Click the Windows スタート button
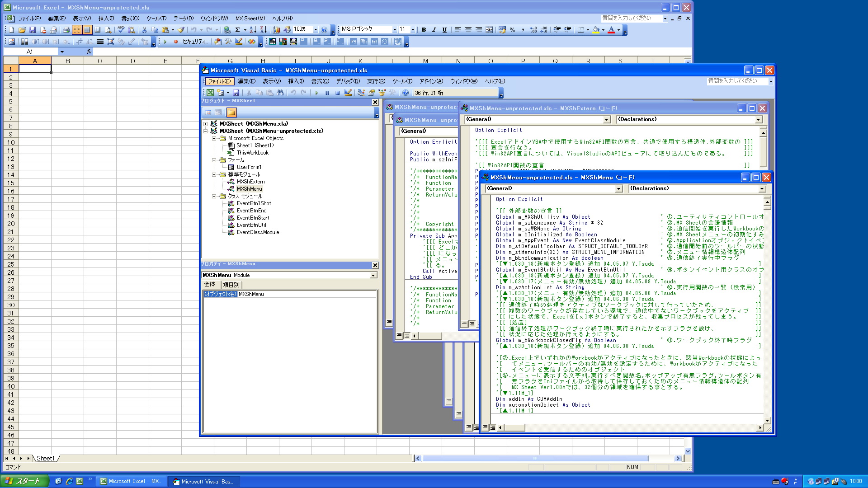The image size is (868, 488). tap(24, 481)
